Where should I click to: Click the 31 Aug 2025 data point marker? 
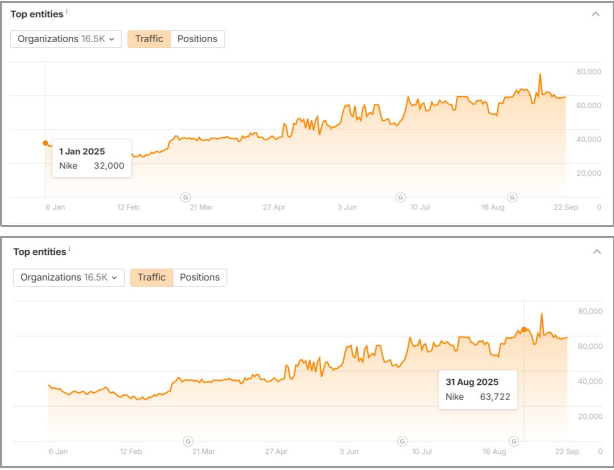point(524,329)
